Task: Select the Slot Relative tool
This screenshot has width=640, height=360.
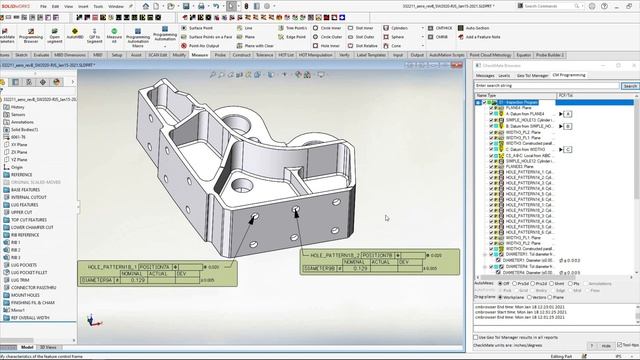Action: coord(362,46)
